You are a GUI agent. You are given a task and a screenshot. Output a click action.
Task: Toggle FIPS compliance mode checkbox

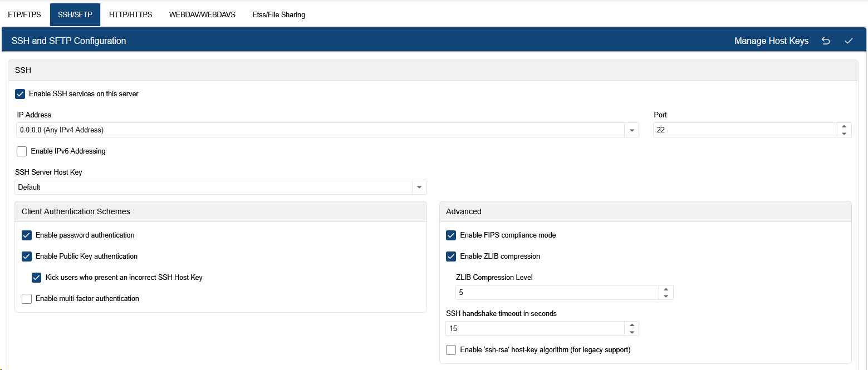coord(451,235)
